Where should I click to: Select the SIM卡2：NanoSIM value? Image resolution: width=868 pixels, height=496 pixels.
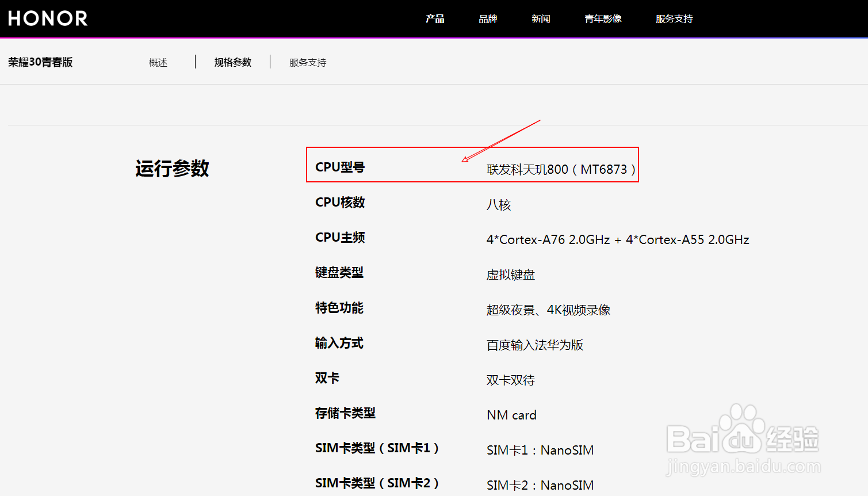[x=540, y=486]
